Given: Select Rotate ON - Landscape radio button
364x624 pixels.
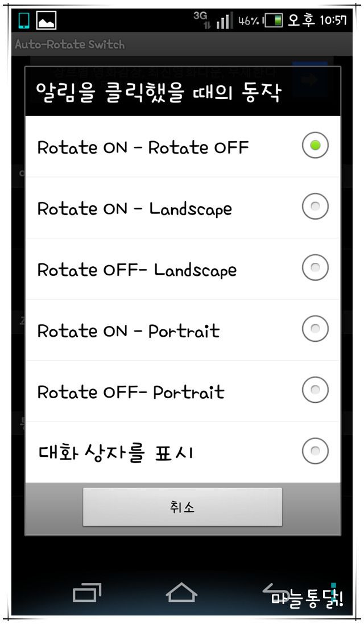Looking at the screenshot, I should 315,206.
